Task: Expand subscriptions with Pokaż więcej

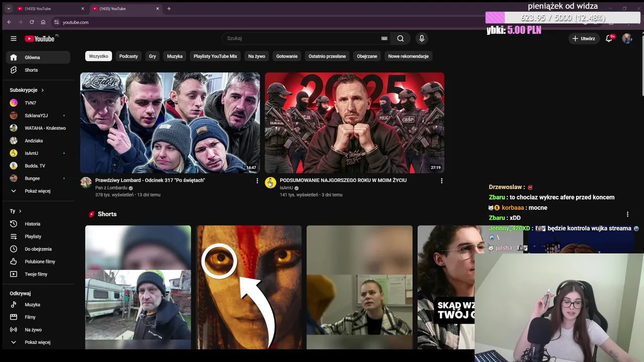Action: pyautogui.click(x=38, y=191)
